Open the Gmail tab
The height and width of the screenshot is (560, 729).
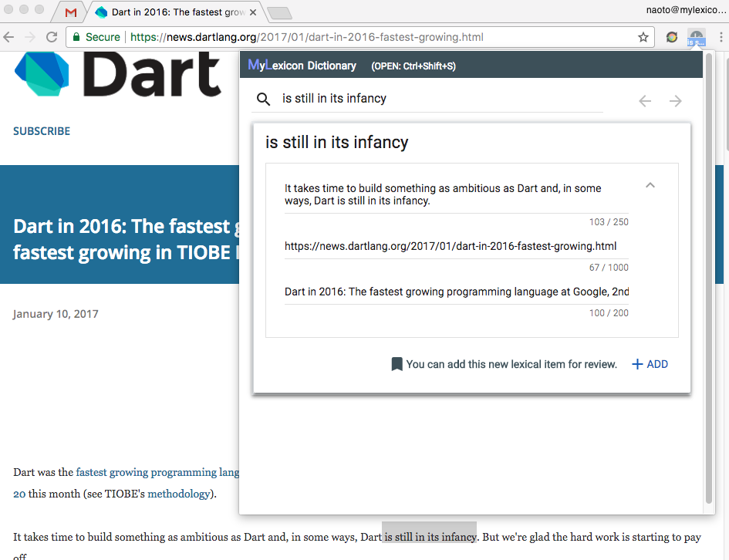coord(71,12)
